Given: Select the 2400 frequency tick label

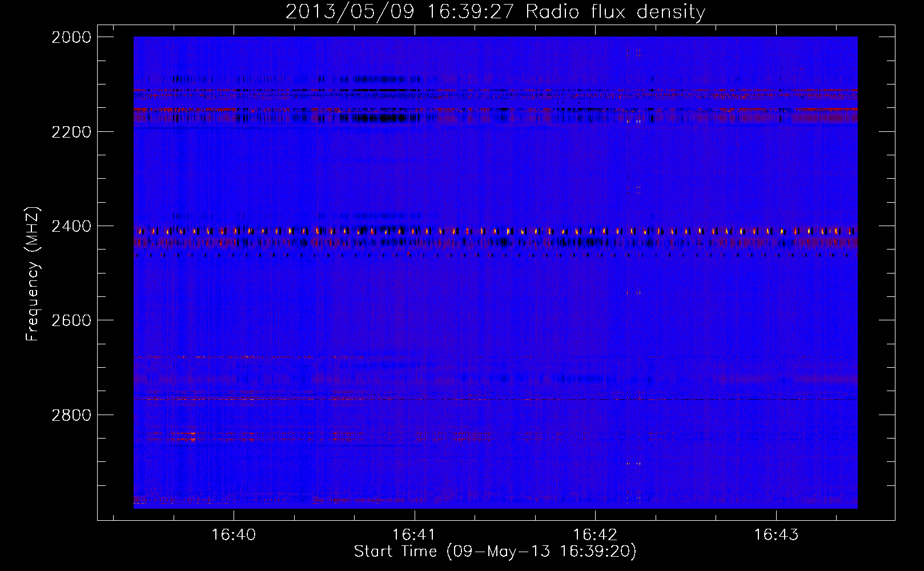Looking at the screenshot, I should pos(71,226).
